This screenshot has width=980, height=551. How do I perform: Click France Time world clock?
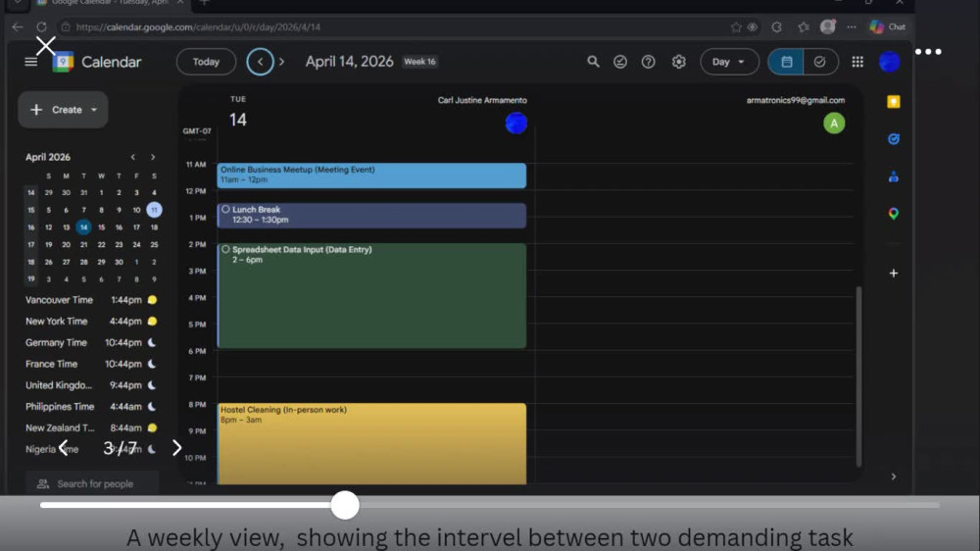pyautogui.click(x=91, y=364)
